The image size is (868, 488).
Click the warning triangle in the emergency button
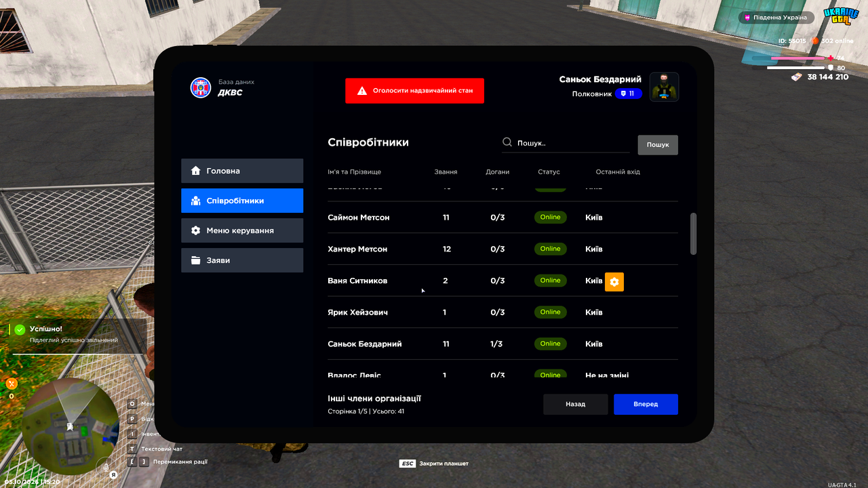(x=362, y=90)
